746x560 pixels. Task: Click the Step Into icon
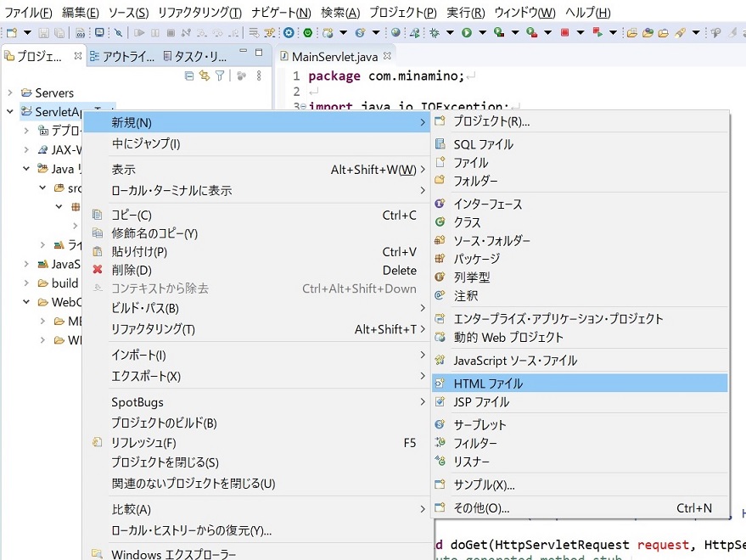(202, 32)
